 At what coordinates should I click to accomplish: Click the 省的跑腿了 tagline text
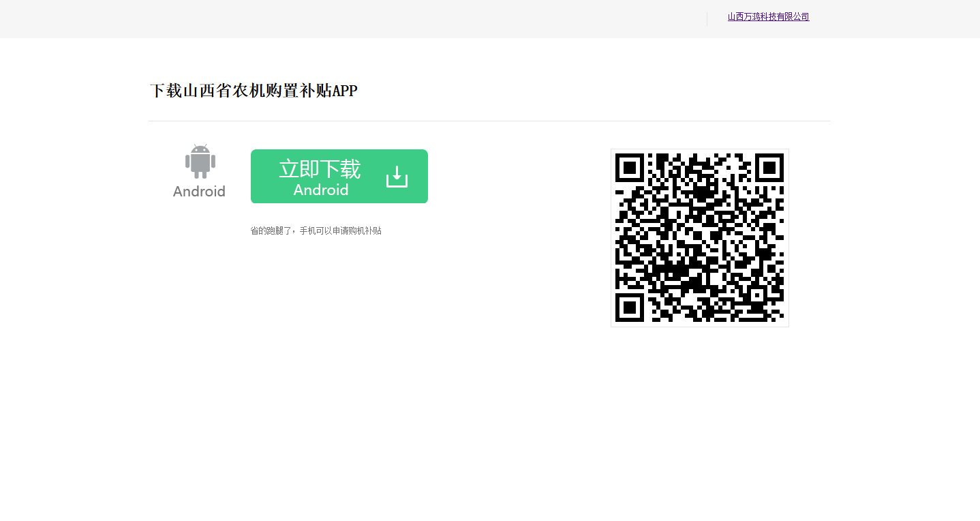point(316,230)
